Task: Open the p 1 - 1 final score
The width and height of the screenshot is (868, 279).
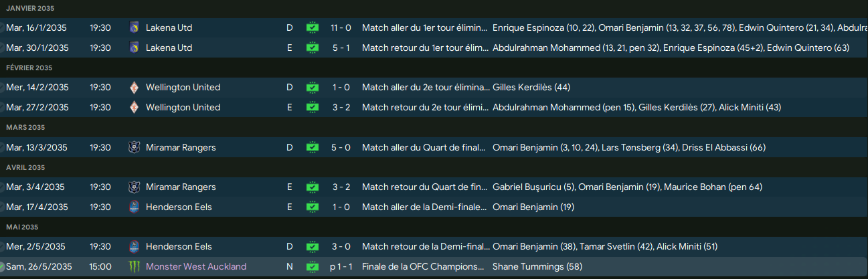Action: (x=340, y=266)
